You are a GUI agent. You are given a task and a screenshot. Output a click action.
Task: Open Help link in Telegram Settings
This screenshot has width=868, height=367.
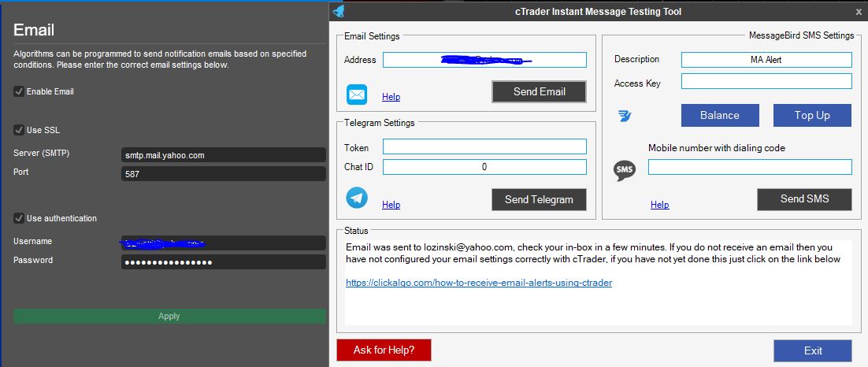[x=391, y=205]
